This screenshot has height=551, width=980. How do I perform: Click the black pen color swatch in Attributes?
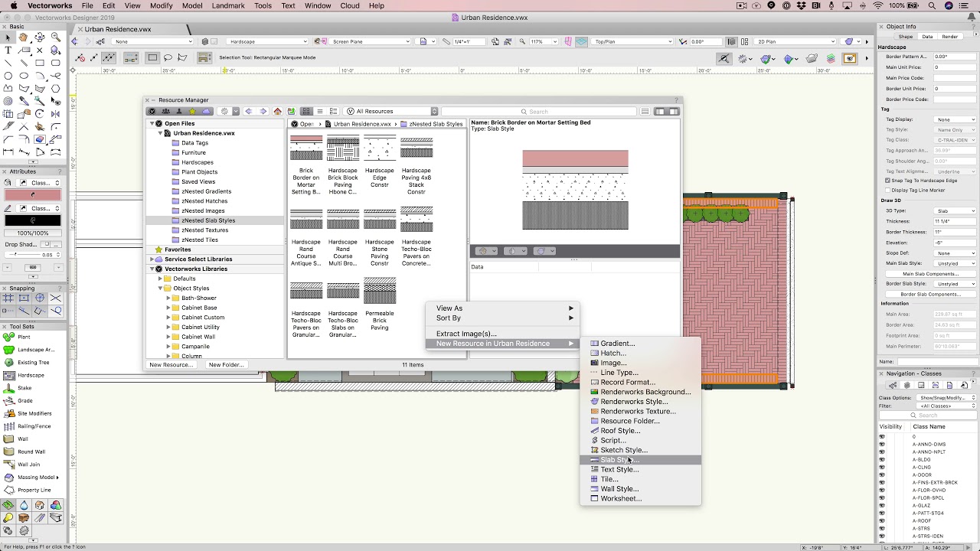(x=33, y=220)
